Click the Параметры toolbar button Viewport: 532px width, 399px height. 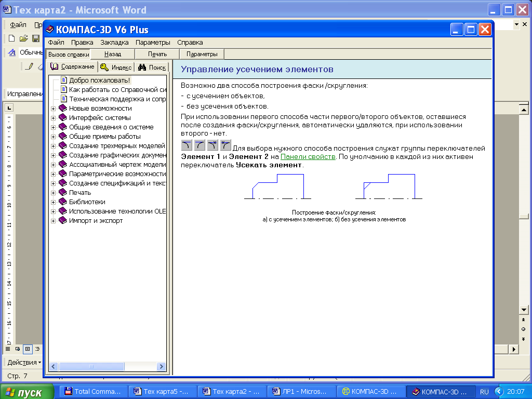202,54
